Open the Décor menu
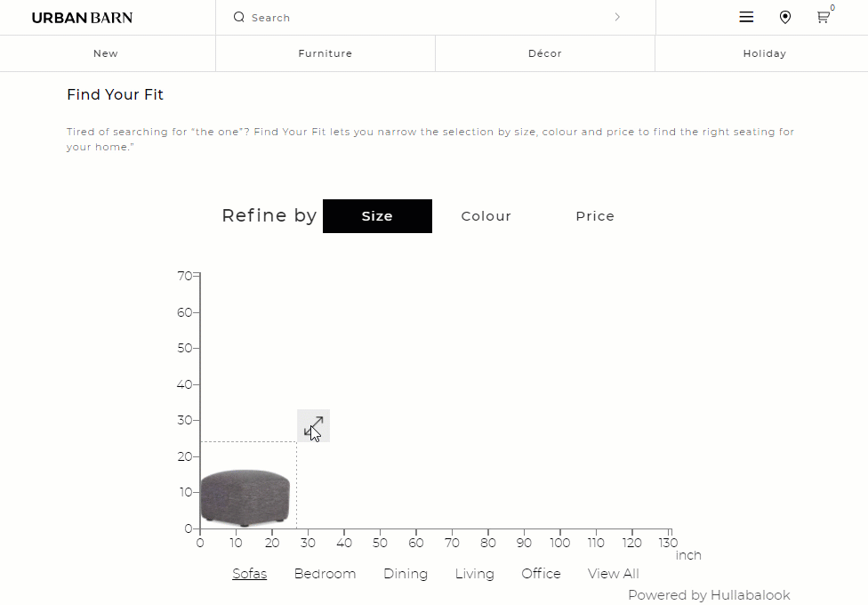The width and height of the screenshot is (868, 605). 544,53
